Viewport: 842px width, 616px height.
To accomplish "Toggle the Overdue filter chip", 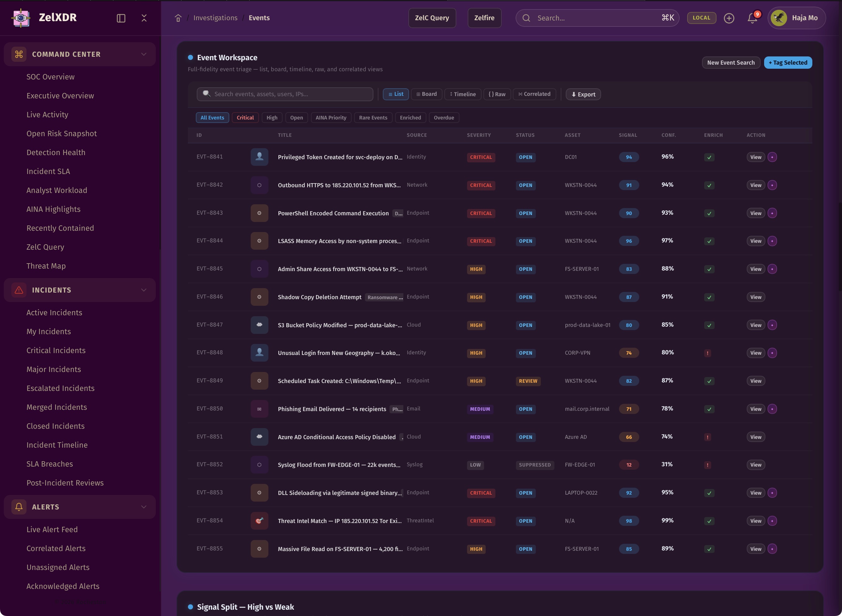I will (x=443, y=118).
